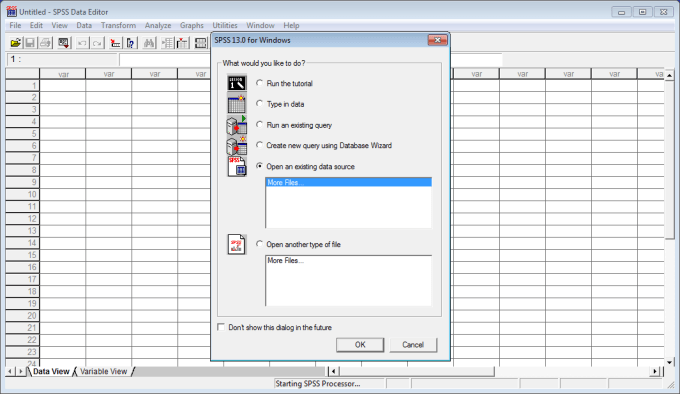Open the Graphs menu
The width and height of the screenshot is (680, 394).
192,25
